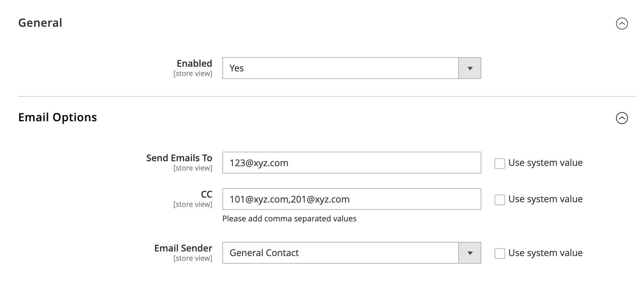
Task: Click the Email Sender field label
Action: 183,248
